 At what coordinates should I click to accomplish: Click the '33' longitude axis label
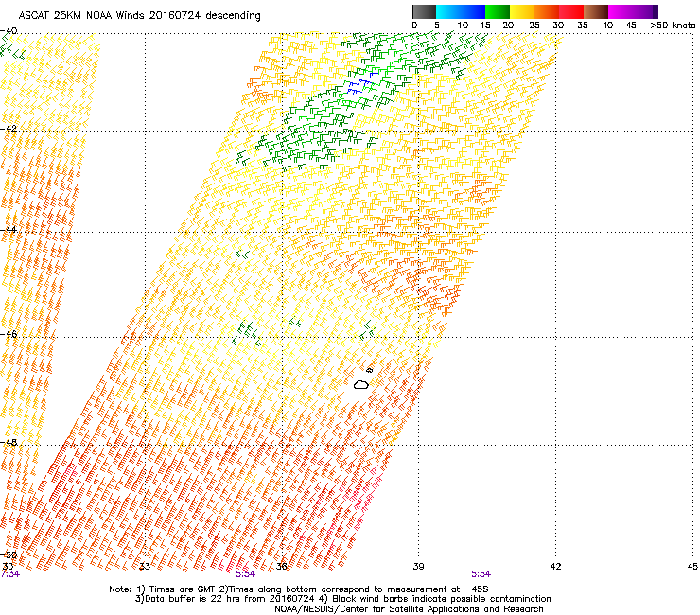145,567
